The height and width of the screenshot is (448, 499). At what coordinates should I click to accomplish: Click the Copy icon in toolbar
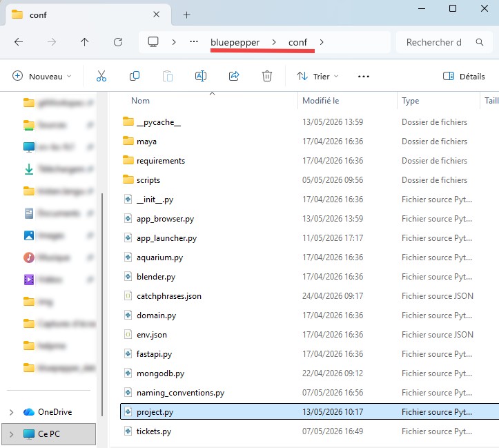tap(135, 77)
